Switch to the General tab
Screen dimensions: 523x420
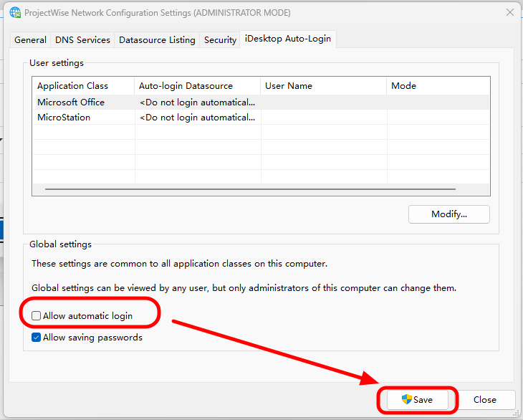pyautogui.click(x=30, y=40)
